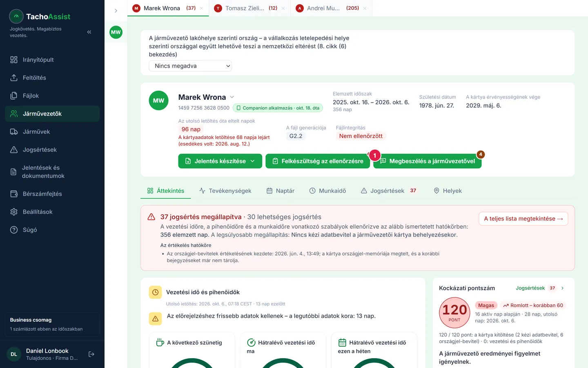
Task: Click the Magas risk level badge
Action: click(486, 305)
